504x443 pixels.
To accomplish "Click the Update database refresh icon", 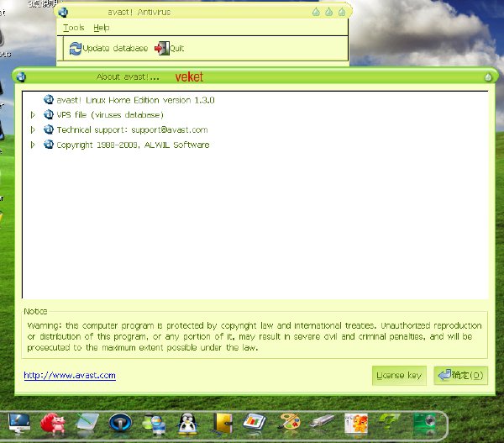I will tap(76, 49).
